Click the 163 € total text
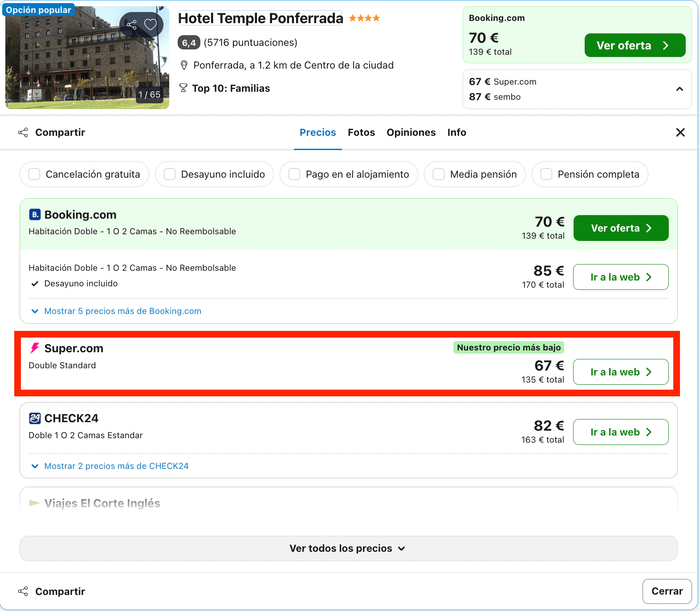 point(542,440)
